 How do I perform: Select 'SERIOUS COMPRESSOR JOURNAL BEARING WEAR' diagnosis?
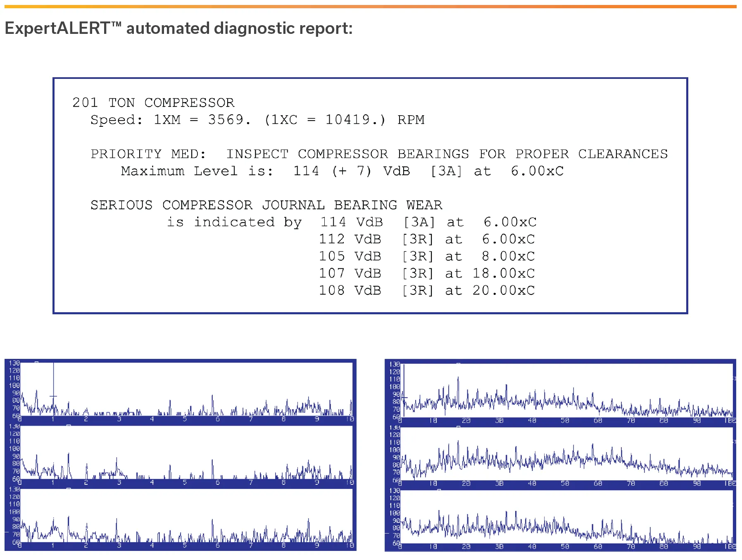(x=266, y=205)
